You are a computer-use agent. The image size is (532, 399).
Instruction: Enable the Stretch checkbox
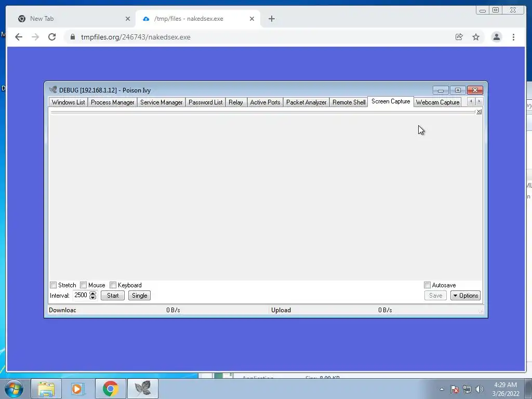coord(54,285)
